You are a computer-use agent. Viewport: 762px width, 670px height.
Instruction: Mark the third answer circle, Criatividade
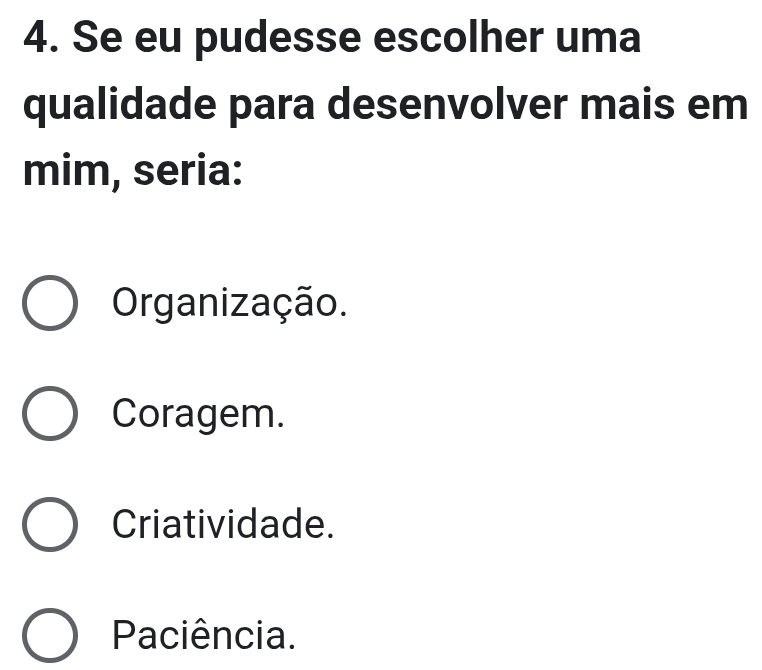tap(48, 526)
